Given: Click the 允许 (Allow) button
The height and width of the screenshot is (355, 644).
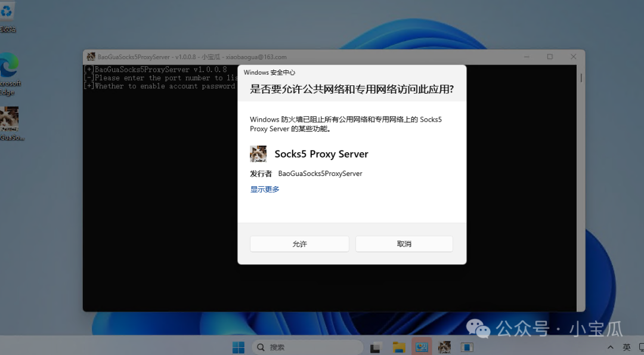Looking at the screenshot, I should click(x=299, y=244).
